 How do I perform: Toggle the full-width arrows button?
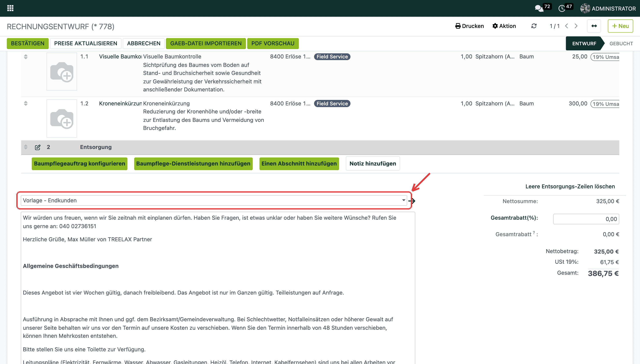594,26
